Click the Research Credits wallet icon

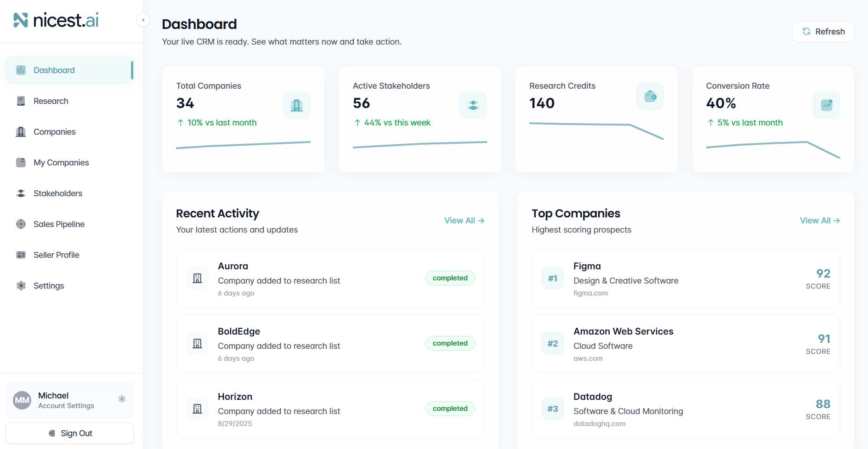[x=650, y=96]
